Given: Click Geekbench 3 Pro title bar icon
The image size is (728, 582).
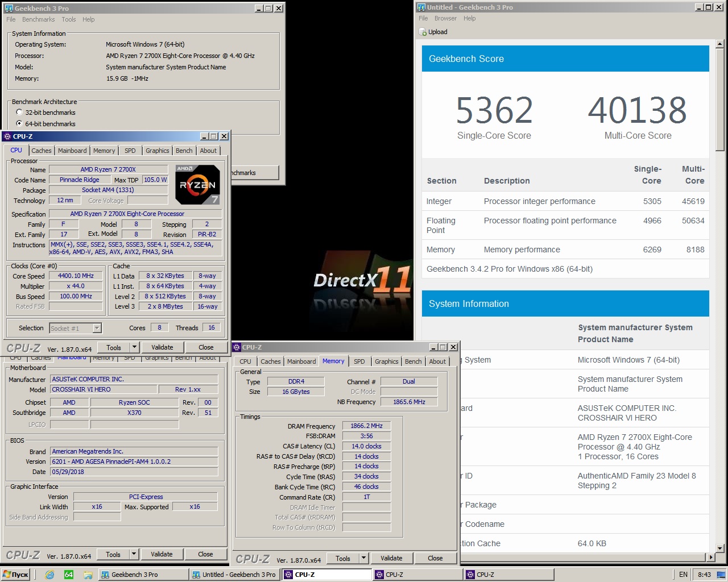Looking at the screenshot, I should 8,8.
